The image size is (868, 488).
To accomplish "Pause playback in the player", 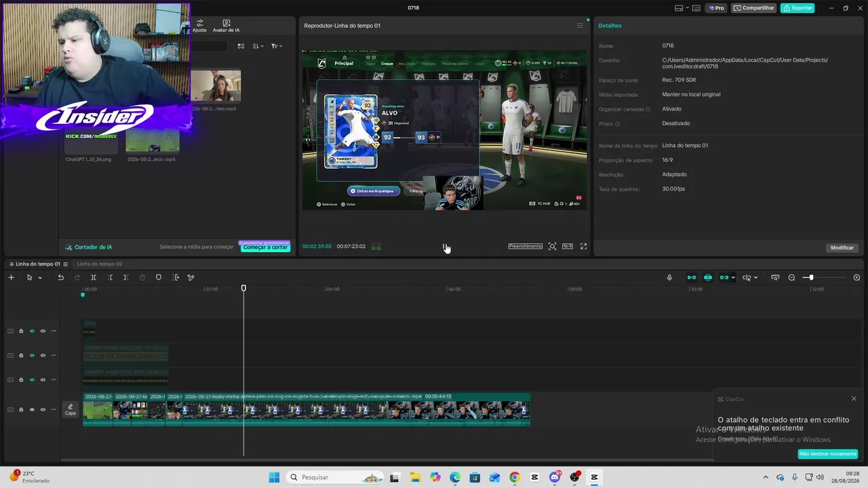I will pyautogui.click(x=445, y=247).
